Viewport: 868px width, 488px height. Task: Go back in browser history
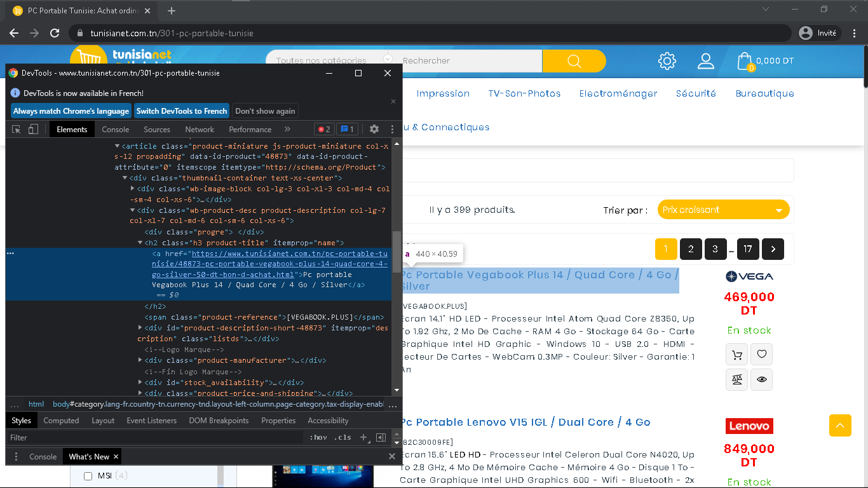tap(14, 33)
